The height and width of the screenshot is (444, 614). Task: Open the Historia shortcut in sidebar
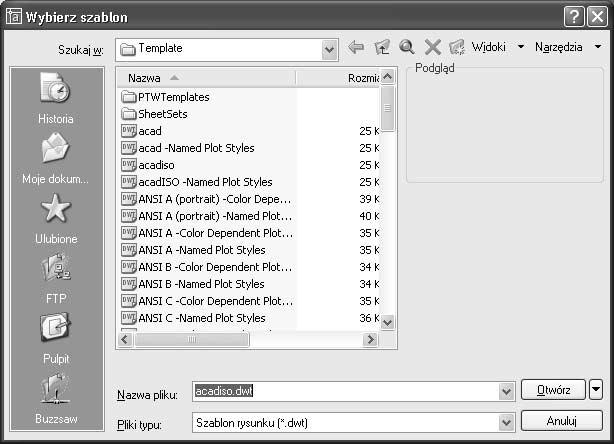56,98
